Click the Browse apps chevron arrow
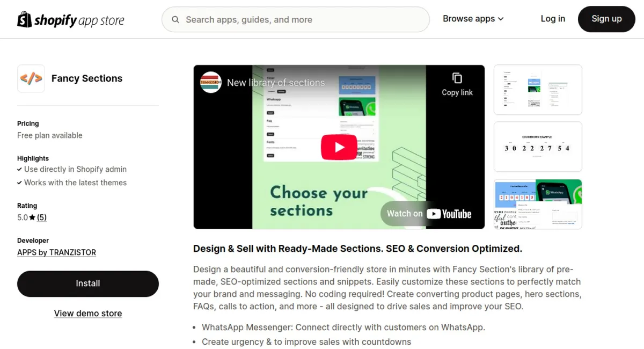The image size is (644, 349). pos(501,19)
